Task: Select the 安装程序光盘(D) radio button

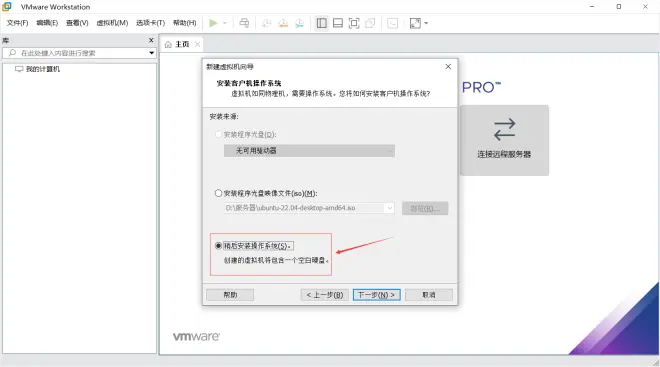Action: (218, 134)
